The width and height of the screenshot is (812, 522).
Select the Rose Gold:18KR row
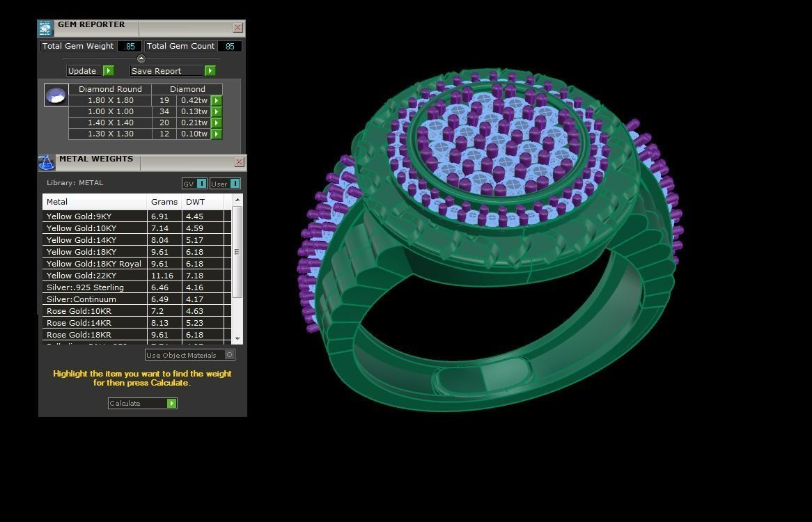(x=136, y=335)
